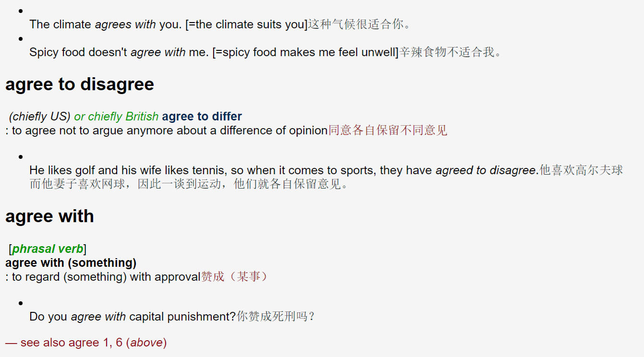This screenshot has width=644, height=357.
Task: Click the 'agree with' heading
Action: click(x=49, y=216)
